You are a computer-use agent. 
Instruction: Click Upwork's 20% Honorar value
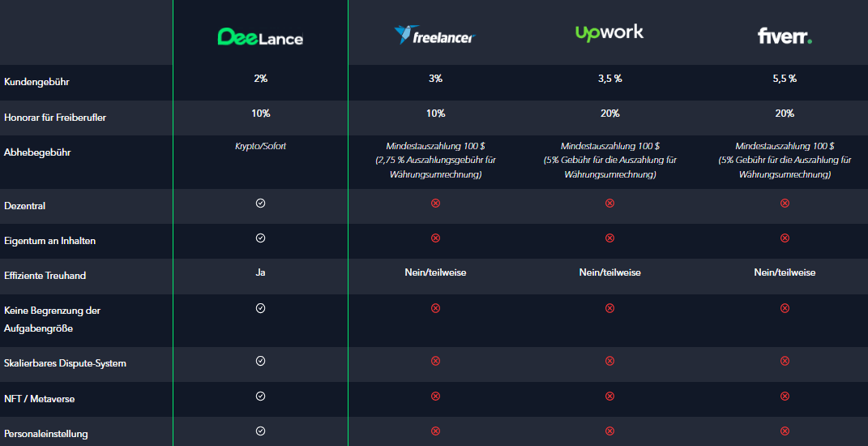[x=609, y=114]
